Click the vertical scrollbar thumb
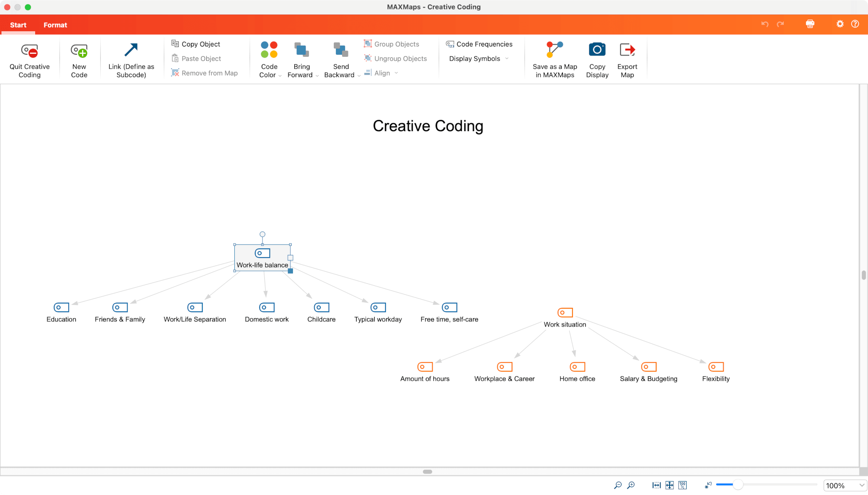 (864, 275)
